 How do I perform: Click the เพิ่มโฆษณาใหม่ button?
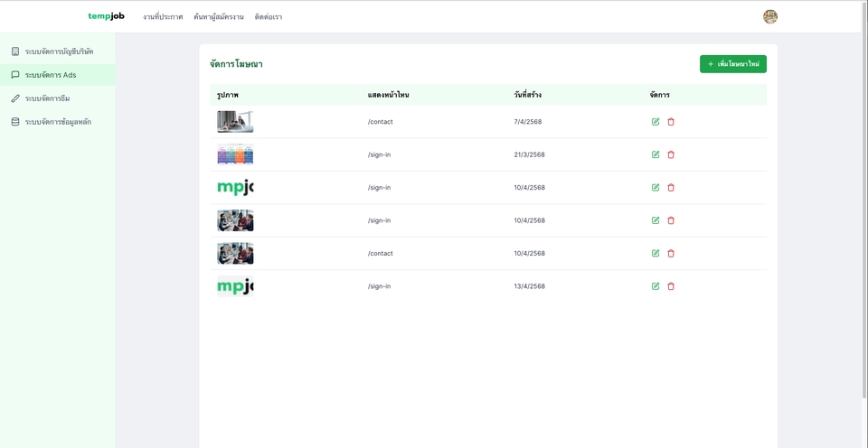733,64
